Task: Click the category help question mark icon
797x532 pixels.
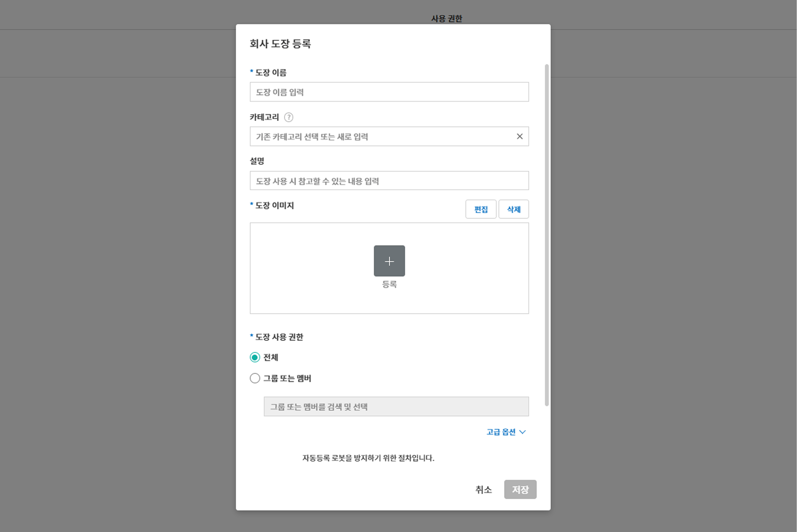Action: point(288,117)
